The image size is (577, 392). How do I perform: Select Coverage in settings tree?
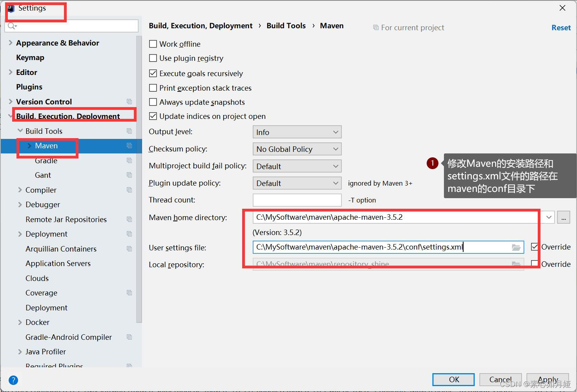click(41, 293)
